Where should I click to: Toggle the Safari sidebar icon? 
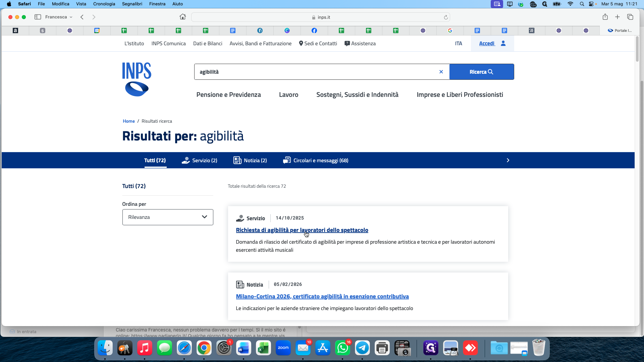[38, 17]
